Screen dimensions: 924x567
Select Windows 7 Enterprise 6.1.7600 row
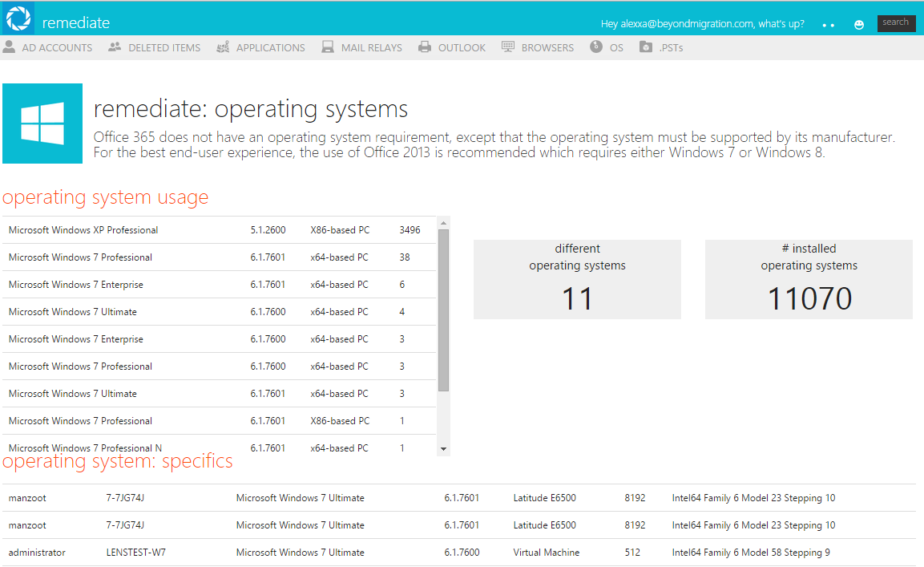click(x=220, y=339)
